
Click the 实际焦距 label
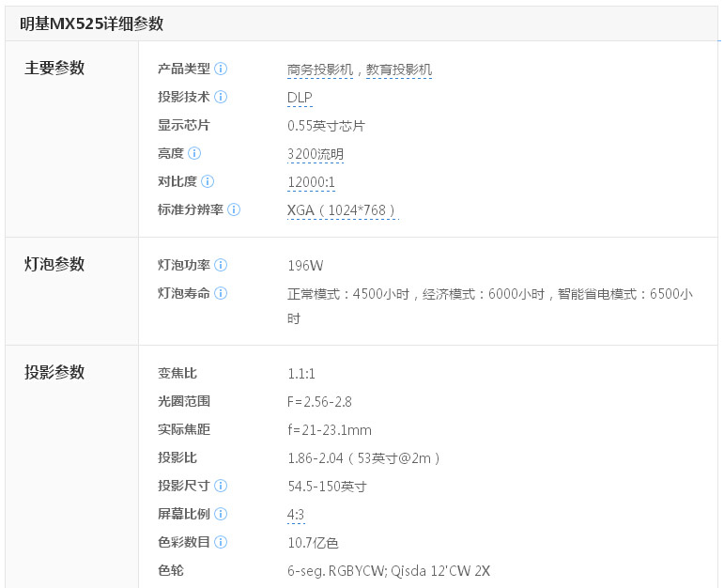point(184,429)
